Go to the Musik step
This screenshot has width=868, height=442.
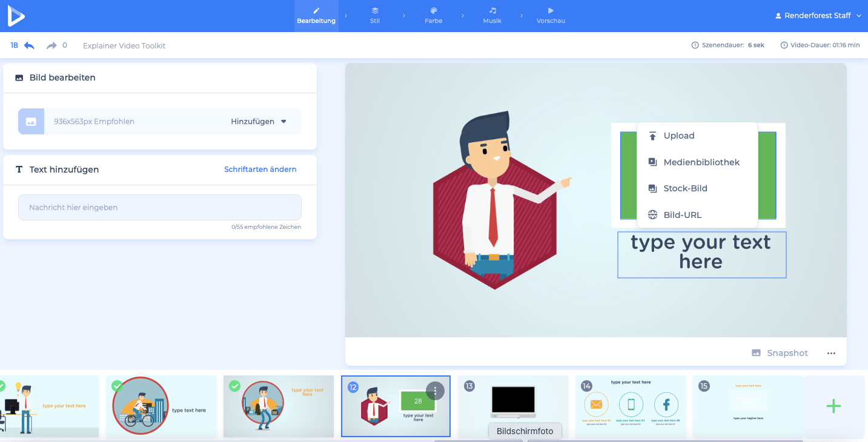492,16
